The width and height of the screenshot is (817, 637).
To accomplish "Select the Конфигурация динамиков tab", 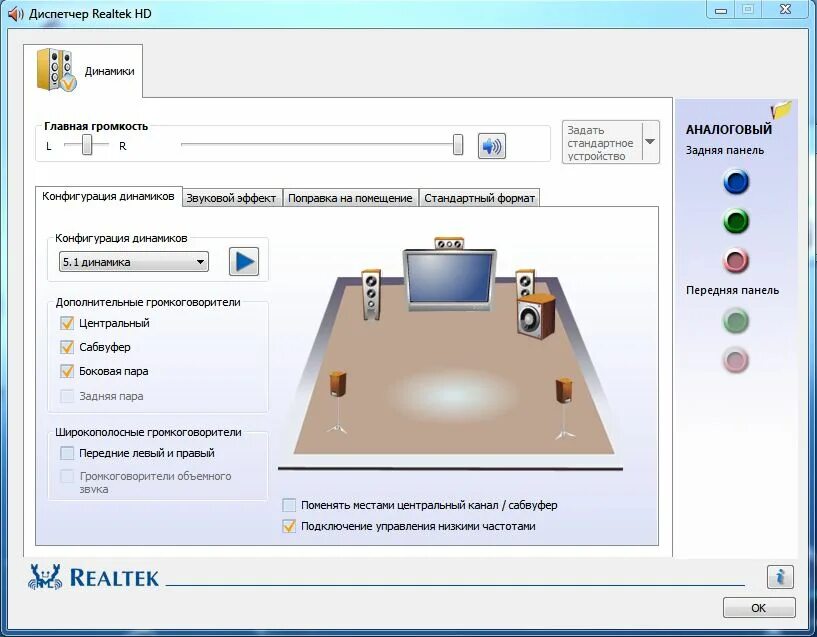I will click(108, 196).
